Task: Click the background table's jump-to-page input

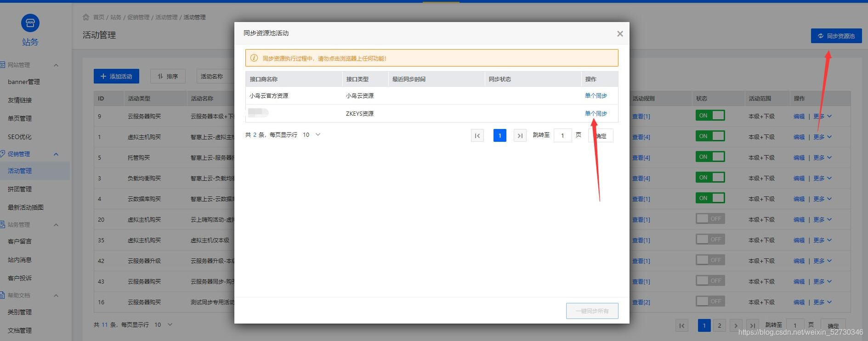Action: 795,326
